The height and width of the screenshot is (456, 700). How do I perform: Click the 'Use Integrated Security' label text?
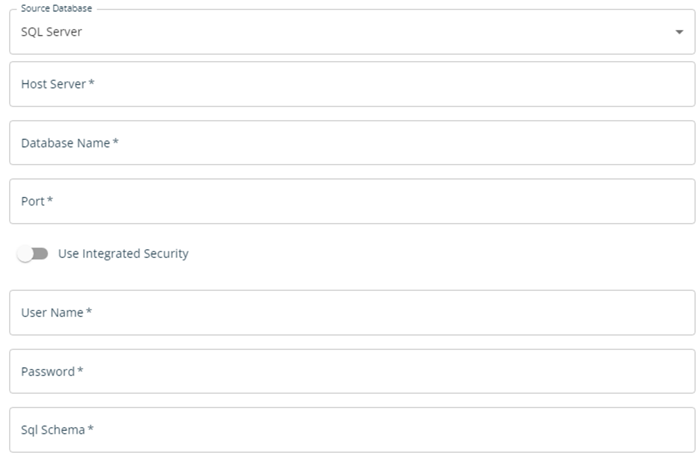tap(123, 254)
